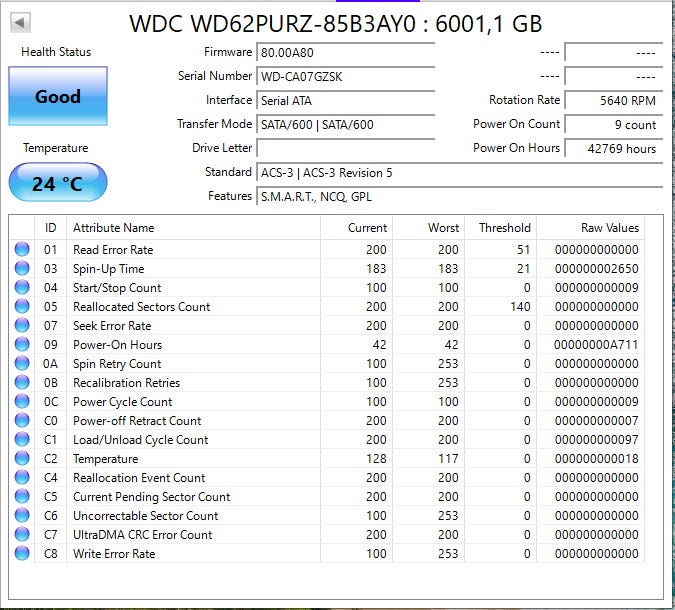Click the Worst column header
The height and width of the screenshot is (610, 675).
[x=429, y=227]
